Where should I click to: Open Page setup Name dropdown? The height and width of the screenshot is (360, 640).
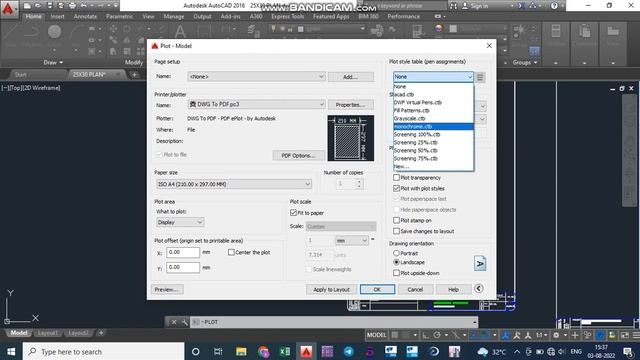click(256, 76)
